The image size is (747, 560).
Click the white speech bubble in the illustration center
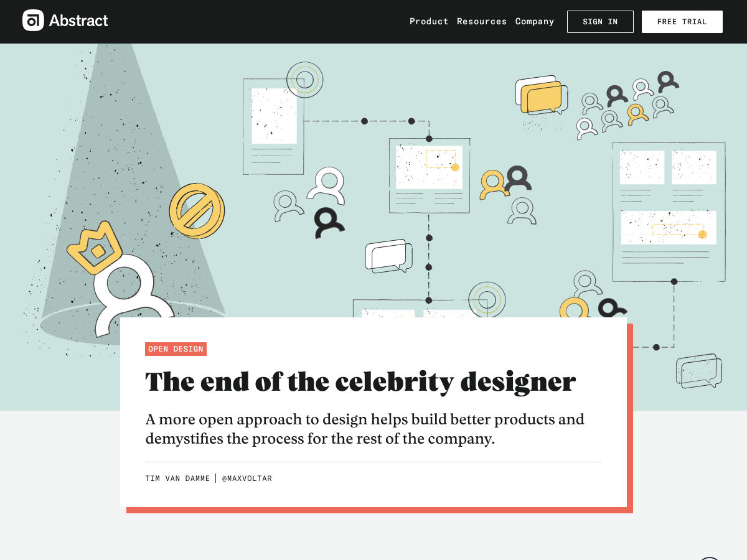pyautogui.click(x=388, y=256)
